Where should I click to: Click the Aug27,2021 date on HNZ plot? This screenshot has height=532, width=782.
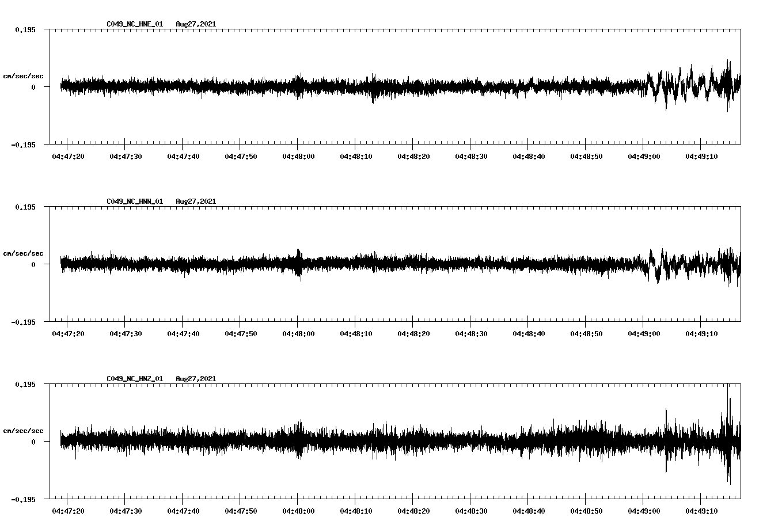(x=196, y=379)
